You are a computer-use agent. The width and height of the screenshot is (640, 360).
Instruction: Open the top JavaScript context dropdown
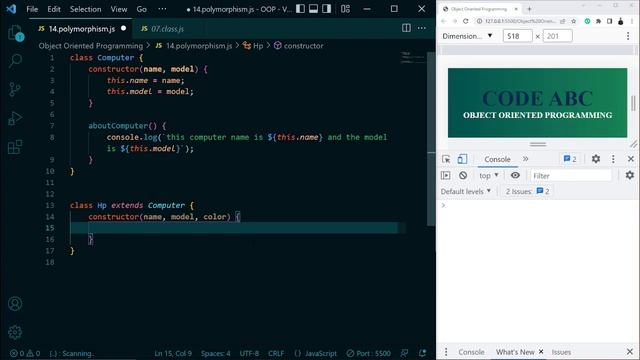(x=489, y=176)
